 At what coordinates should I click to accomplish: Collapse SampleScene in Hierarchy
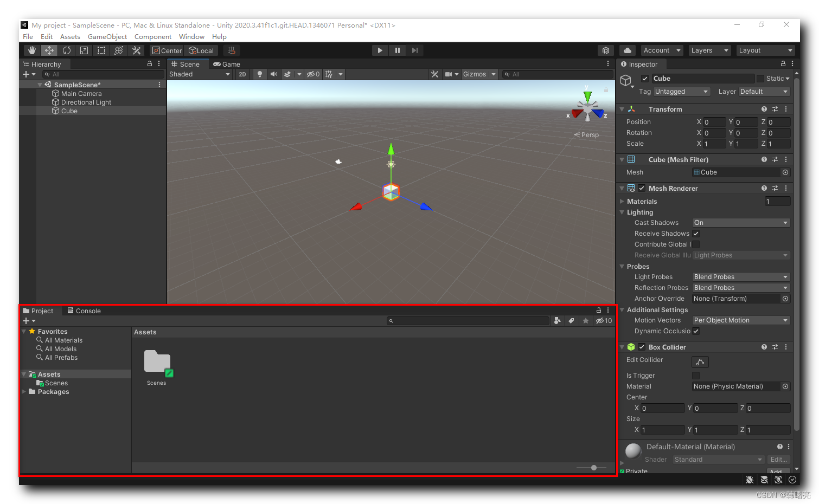[x=40, y=85]
